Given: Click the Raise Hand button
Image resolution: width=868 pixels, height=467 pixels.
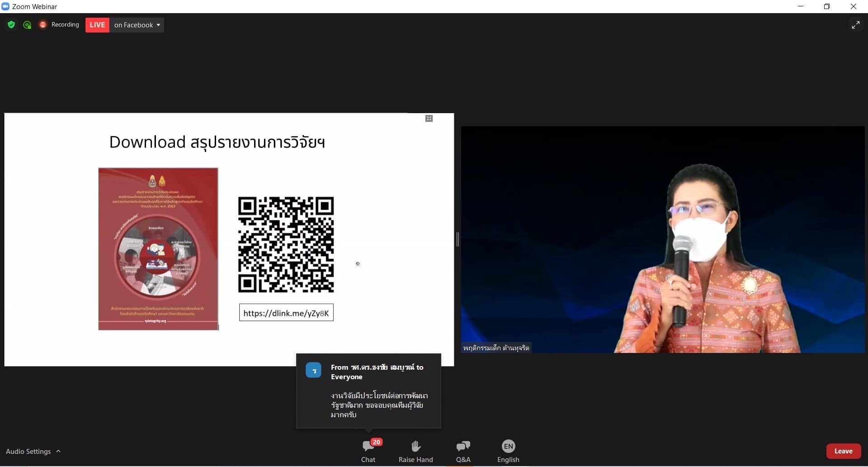Looking at the screenshot, I should tap(416, 451).
